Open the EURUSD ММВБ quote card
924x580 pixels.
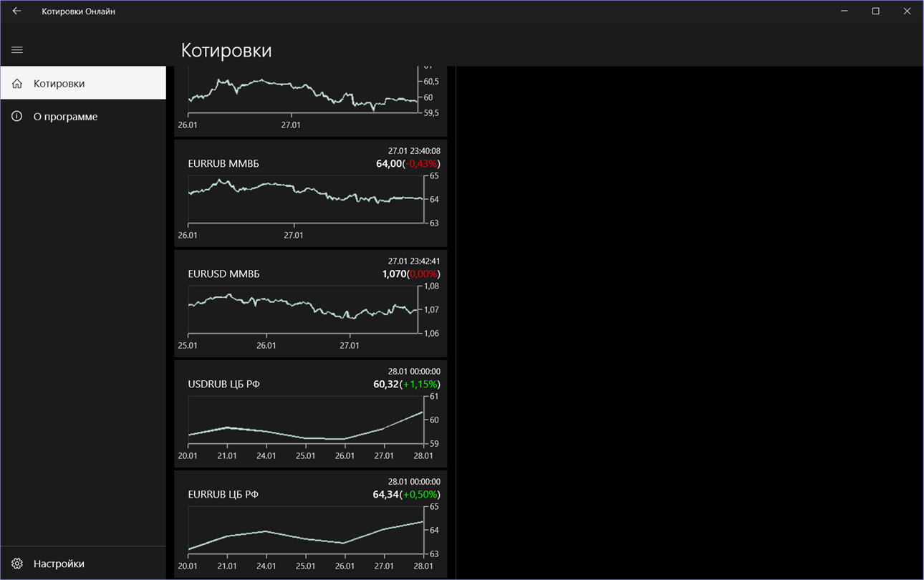click(x=223, y=274)
